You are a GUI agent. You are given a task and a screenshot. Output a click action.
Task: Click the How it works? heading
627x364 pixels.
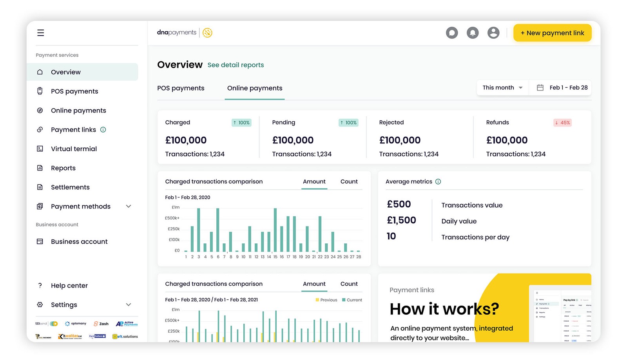(444, 309)
